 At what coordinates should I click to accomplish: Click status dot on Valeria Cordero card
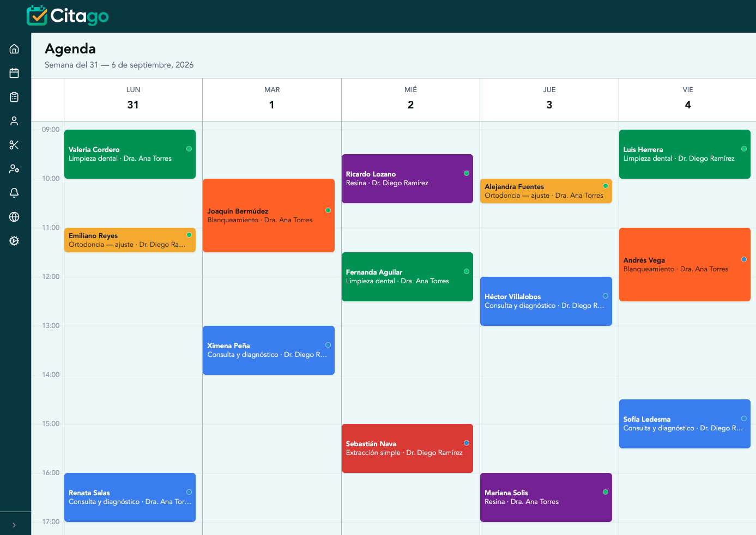point(189,149)
